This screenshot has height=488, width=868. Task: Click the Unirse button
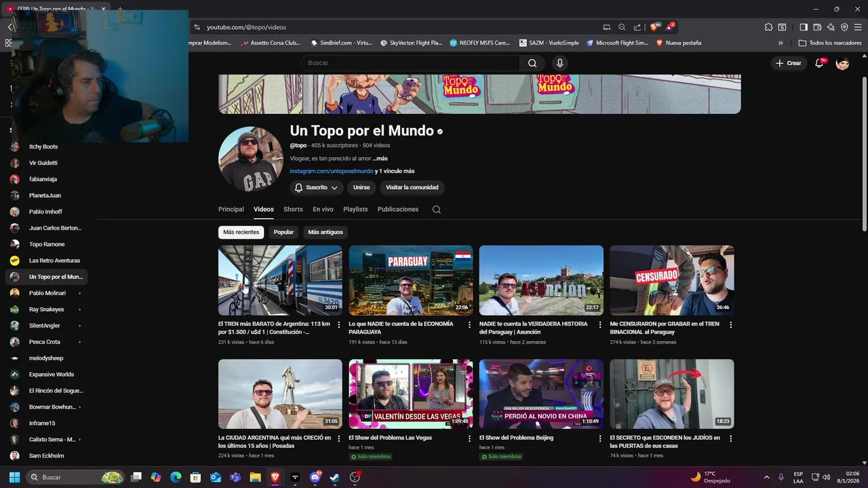pos(361,188)
